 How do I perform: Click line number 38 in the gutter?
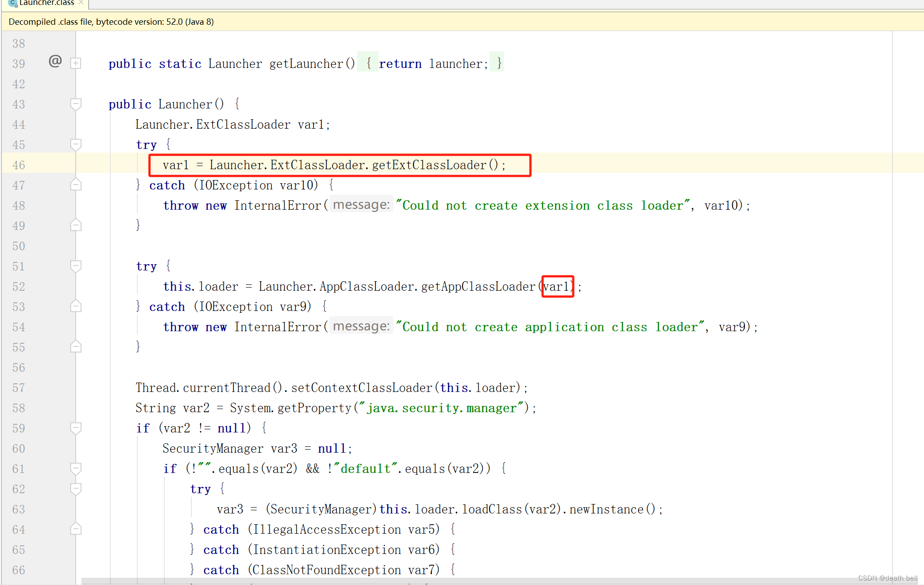tap(18, 44)
